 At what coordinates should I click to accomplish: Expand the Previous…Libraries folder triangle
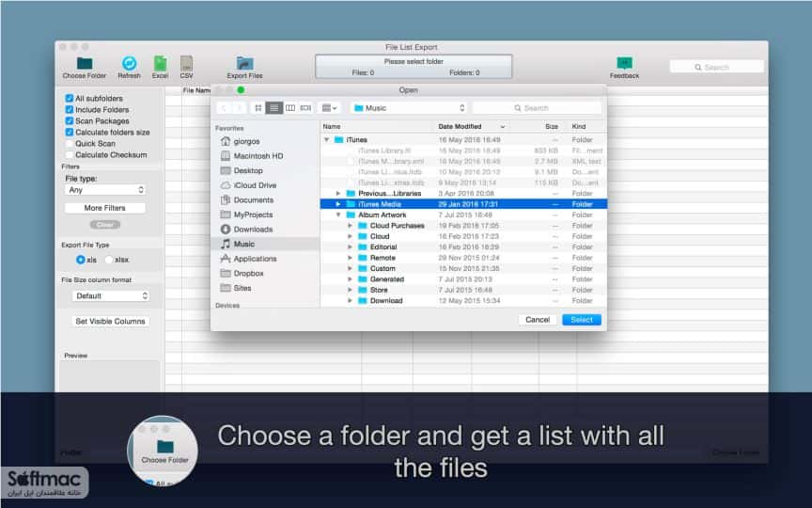[338, 194]
